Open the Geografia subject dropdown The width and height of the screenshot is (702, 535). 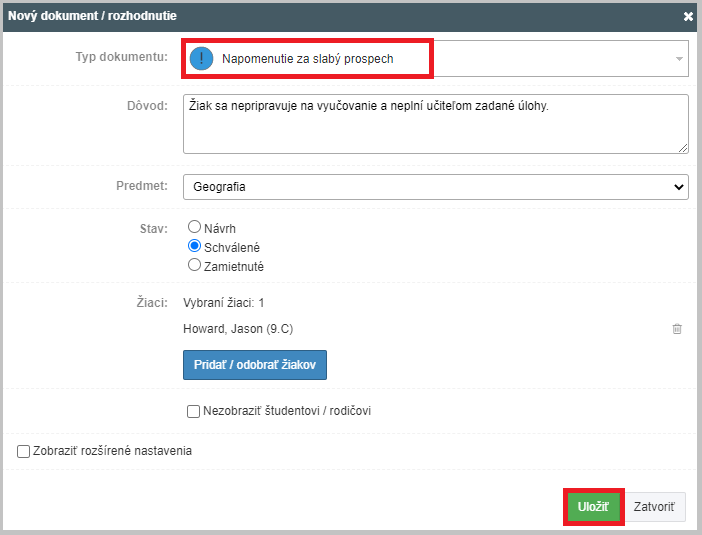point(436,187)
